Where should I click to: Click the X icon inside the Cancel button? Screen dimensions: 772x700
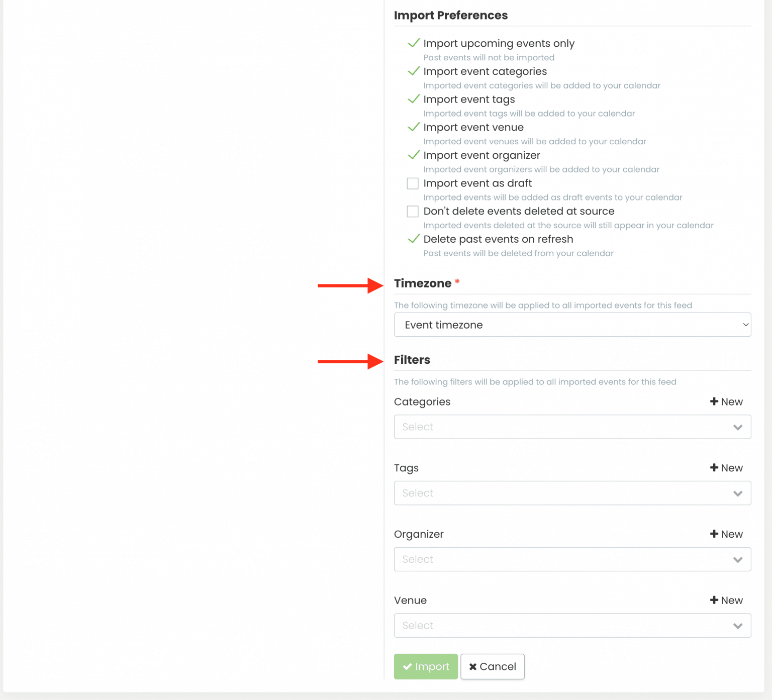coord(473,666)
